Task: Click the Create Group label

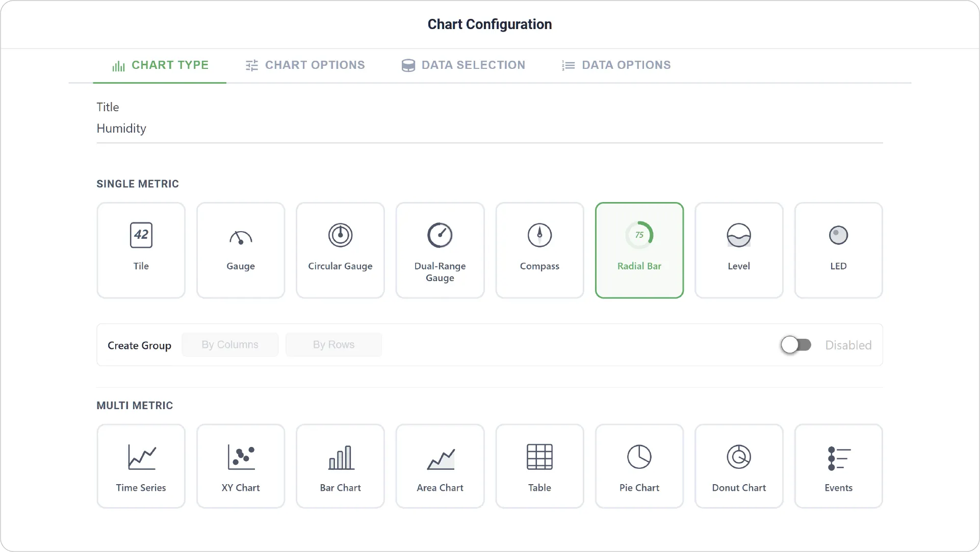Action: [x=139, y=345]
